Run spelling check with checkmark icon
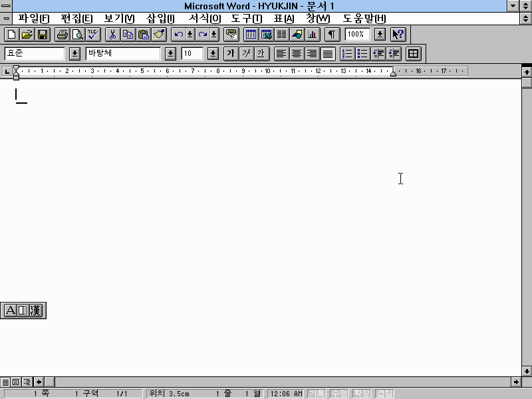Screen dimensions: 532x399 tap(92, 35)
